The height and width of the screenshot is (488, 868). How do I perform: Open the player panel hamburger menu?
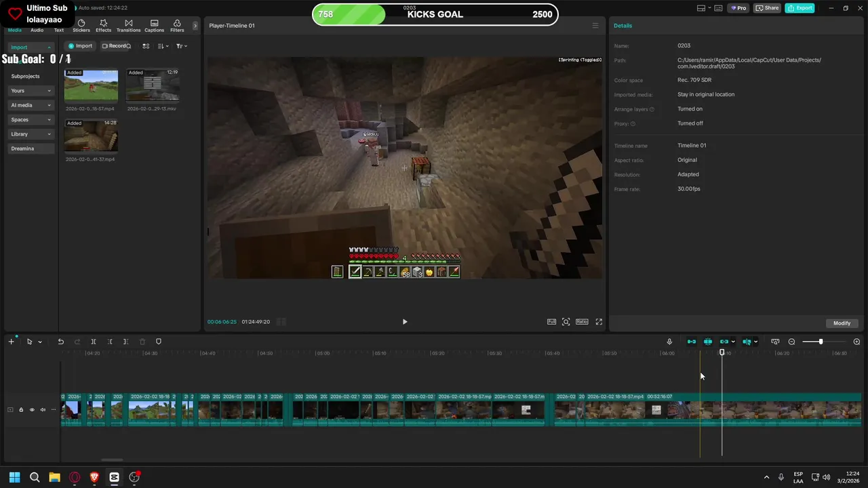coord(595,26)
